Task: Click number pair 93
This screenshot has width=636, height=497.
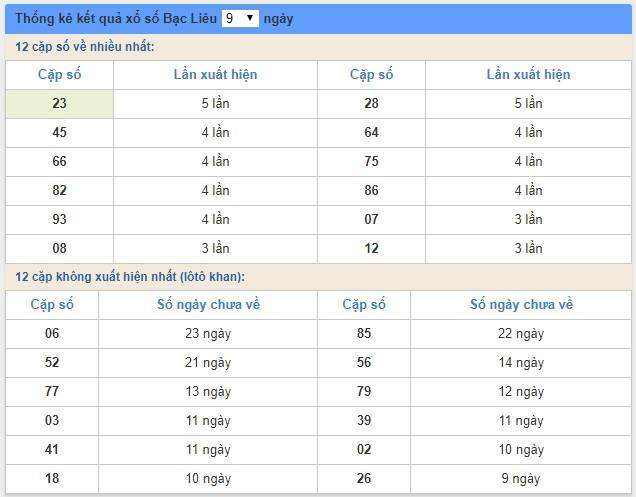Action: [x=59, y=219]
